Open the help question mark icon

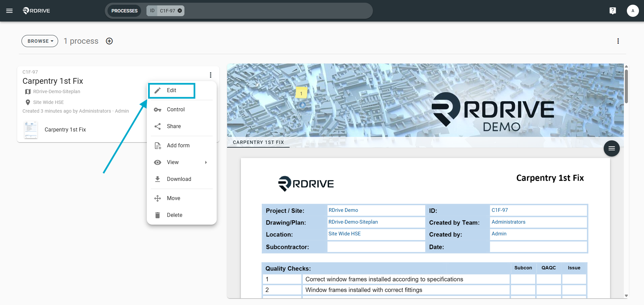[613, 11]
